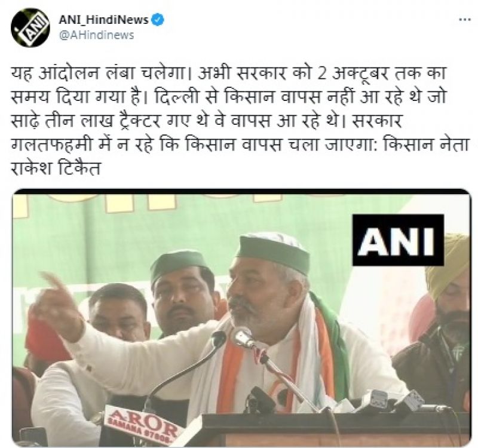Visit the @AHindinews handle
Viewport: 478px width, 448px height.
click(96, 35)
